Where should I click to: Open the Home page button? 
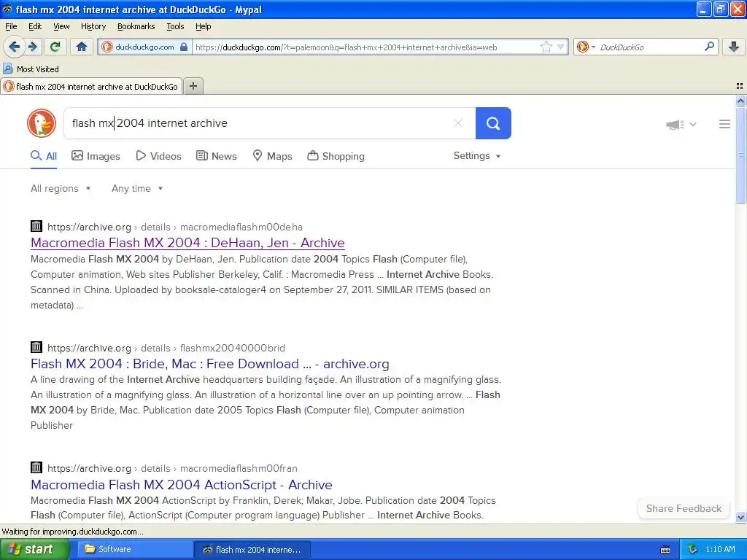82,47
